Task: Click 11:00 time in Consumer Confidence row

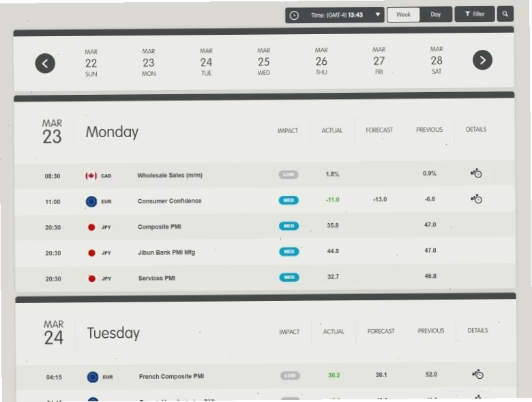Action: pyautogui.click(x=53, y=202)
